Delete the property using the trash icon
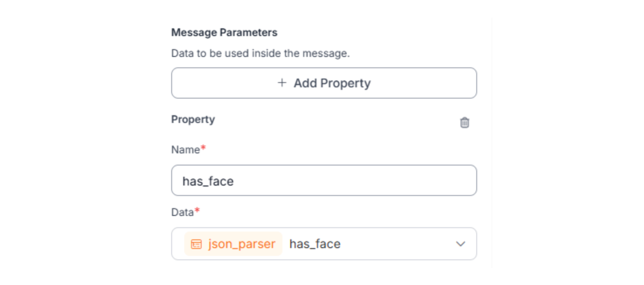The image size is (644, 285). [x=465, y=123]
